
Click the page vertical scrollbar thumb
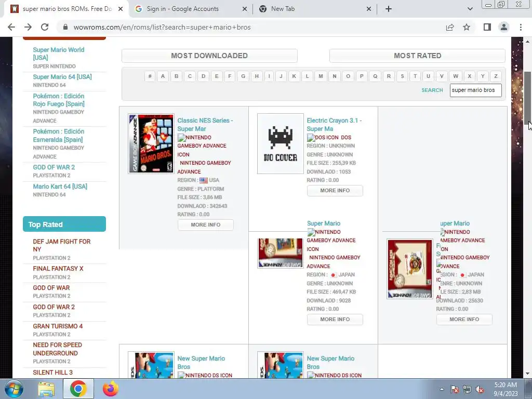click(527, 98)
